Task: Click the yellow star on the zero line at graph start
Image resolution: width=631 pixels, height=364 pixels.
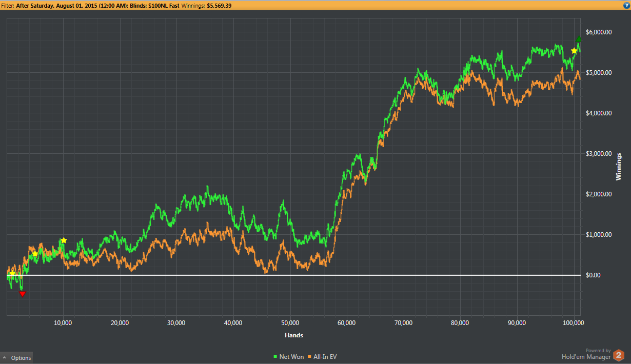Action: tap(12, 273)
